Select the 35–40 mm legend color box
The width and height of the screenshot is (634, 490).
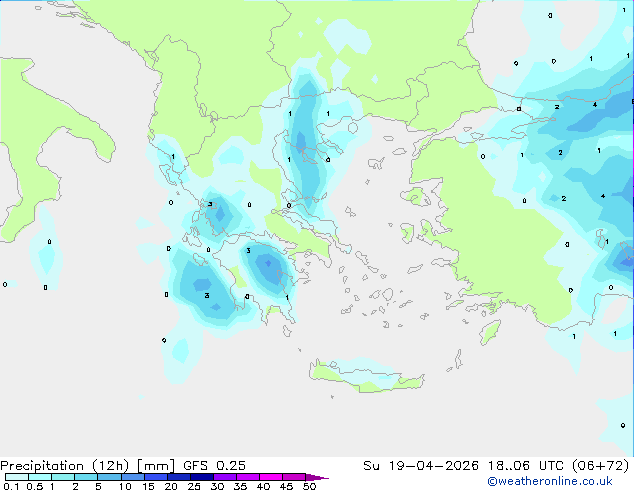[x=247, y=477]
